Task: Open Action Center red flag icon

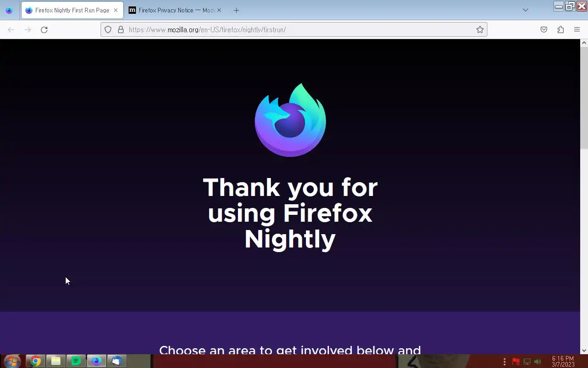Action: click(515, 362)
